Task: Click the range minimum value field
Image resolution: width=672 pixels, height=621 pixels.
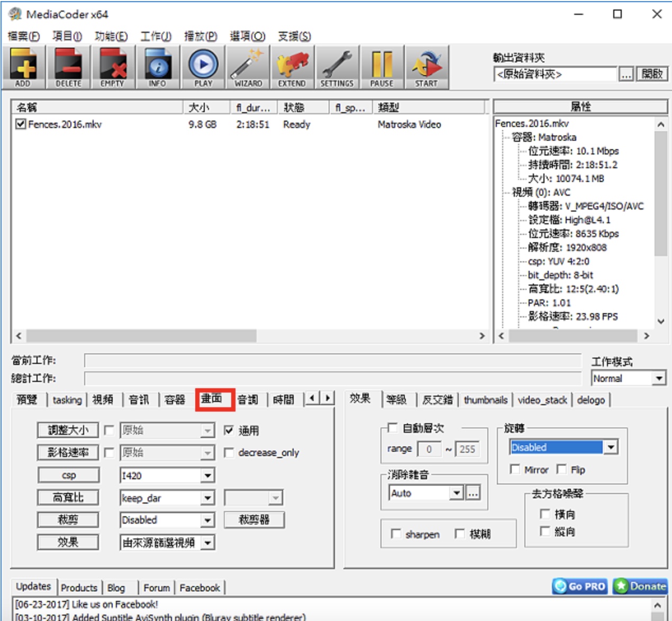Action: point(430,449)
